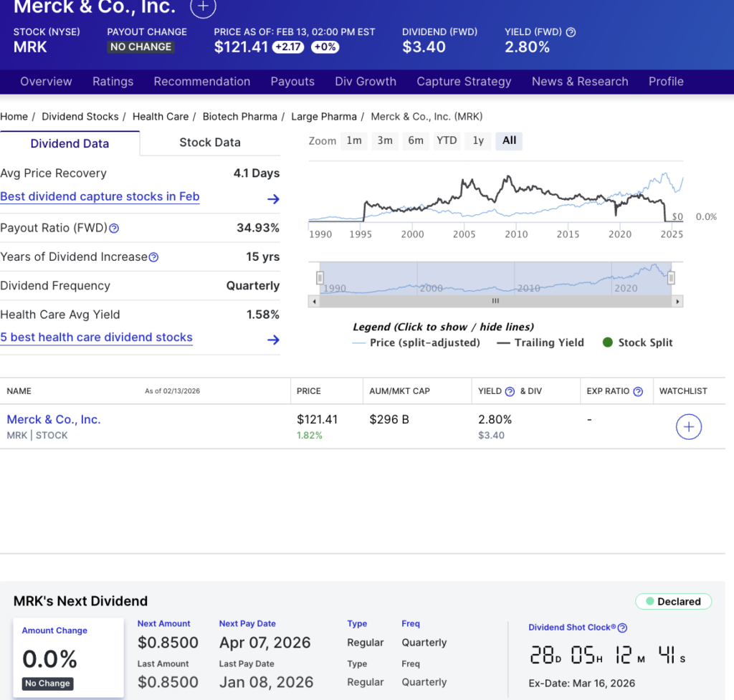Image resolution: width=734 pixels, height=700 pixels.
Task: Click Years of Dividend Increase info icon
Action: pyautogui.click(x=153, y=257)
